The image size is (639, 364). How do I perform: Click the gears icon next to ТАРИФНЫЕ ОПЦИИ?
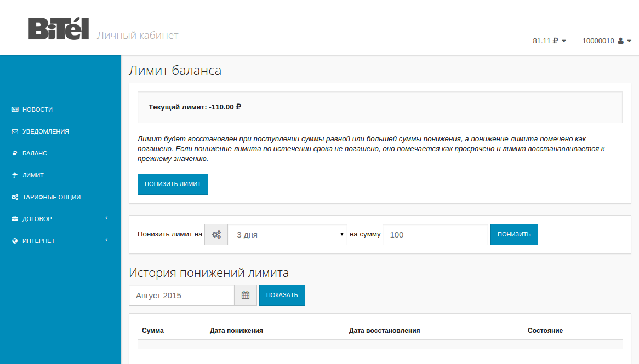click(x=14, y=197)
